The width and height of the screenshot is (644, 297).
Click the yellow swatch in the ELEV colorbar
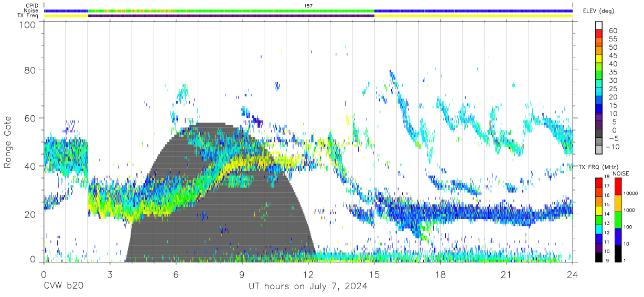click(x=599, y=59)
